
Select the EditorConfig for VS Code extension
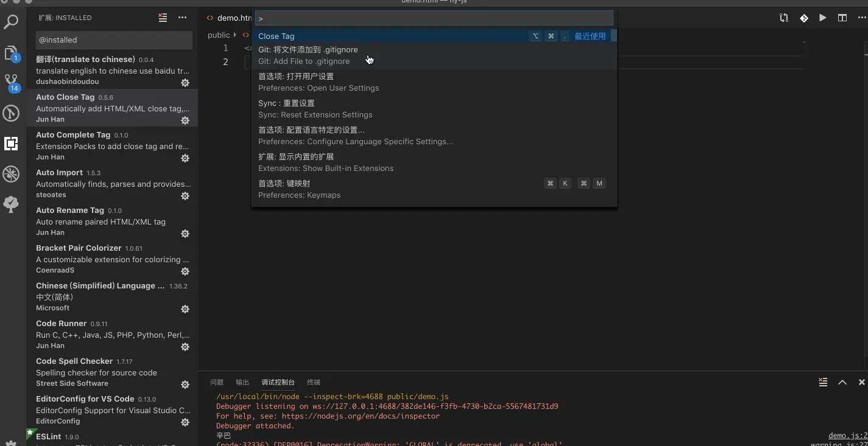[x=113, y=410]
